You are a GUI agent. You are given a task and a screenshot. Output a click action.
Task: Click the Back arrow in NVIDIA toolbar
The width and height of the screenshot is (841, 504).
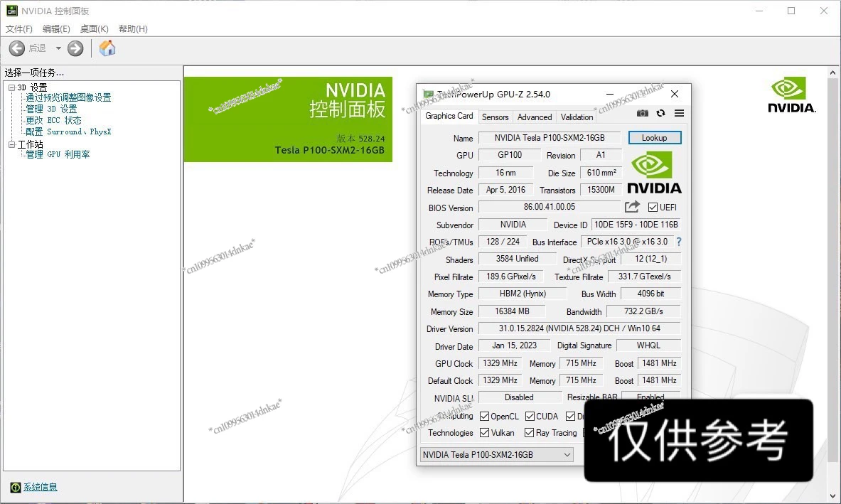[16, 48]
